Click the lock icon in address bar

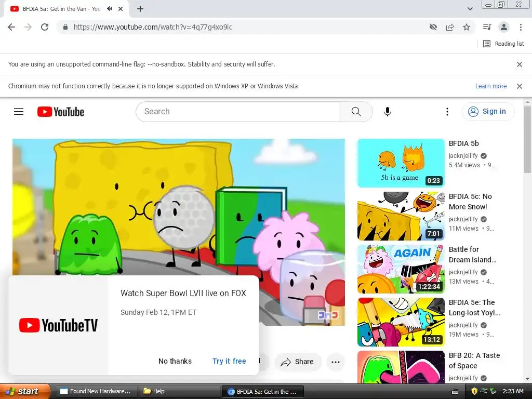coord(65,27)
